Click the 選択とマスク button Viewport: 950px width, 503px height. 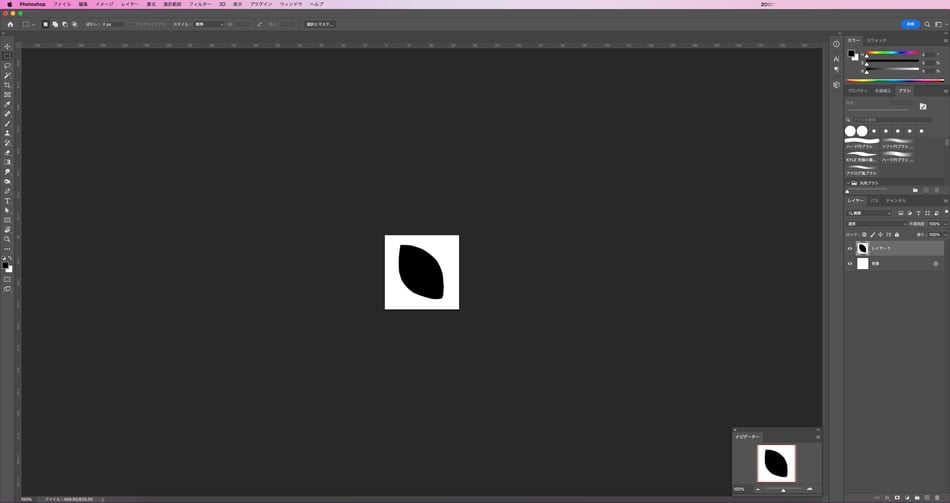[320, 24]
